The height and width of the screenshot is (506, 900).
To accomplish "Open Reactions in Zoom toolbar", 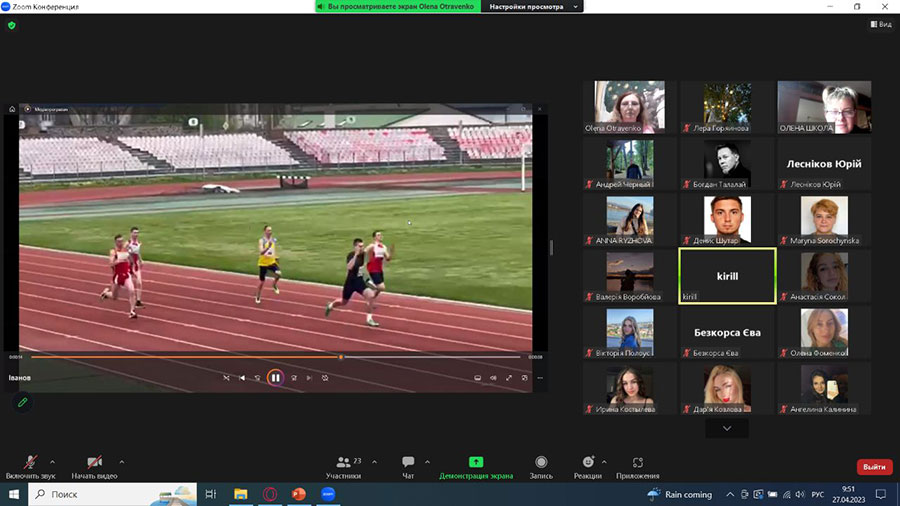I will click(589, 466).
